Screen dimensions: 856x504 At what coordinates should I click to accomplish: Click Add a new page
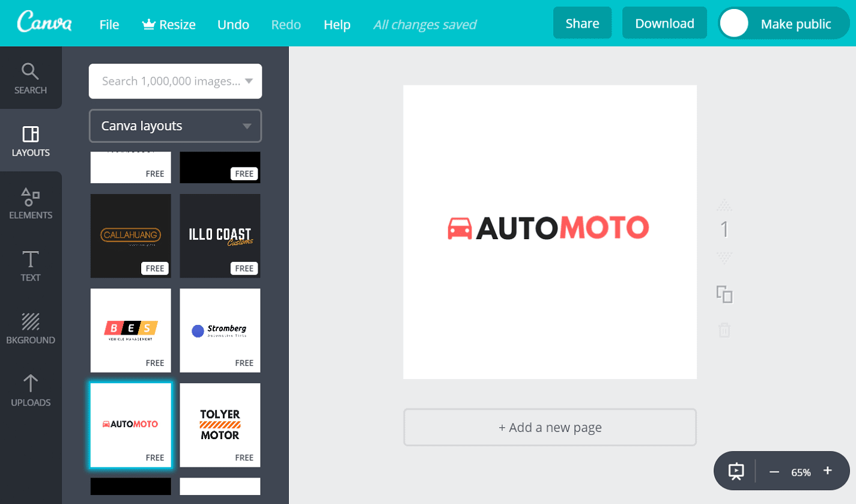pyautogui.click(x=550, y=428)
